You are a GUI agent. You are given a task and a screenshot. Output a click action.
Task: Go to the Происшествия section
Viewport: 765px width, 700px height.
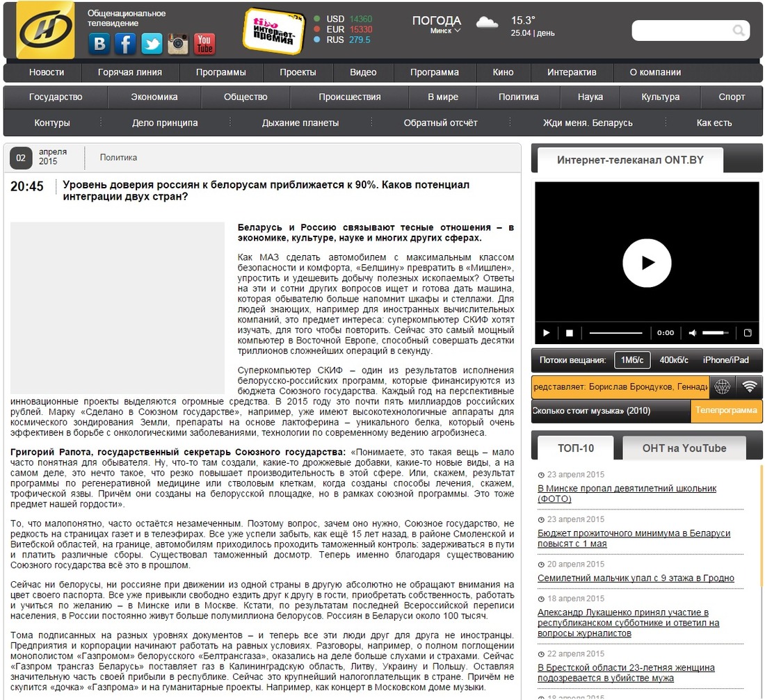(349, 97)
